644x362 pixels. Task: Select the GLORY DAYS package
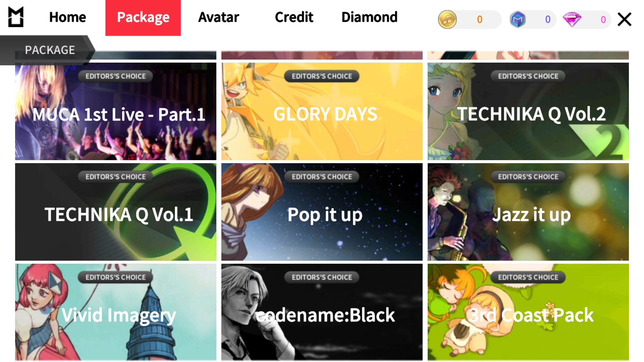(322, 111)
